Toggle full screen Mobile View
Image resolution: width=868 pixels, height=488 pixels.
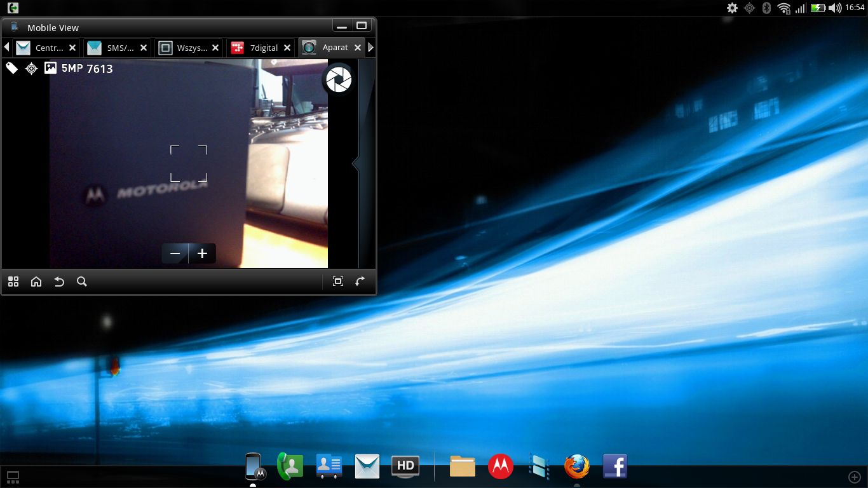coord(338,281)
